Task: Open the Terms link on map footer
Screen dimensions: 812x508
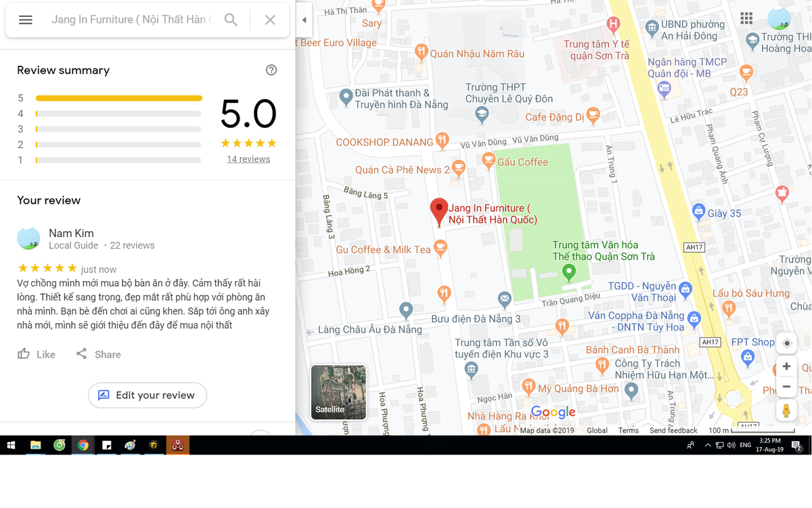Action: pyautogui.click(x=628, y=430)
